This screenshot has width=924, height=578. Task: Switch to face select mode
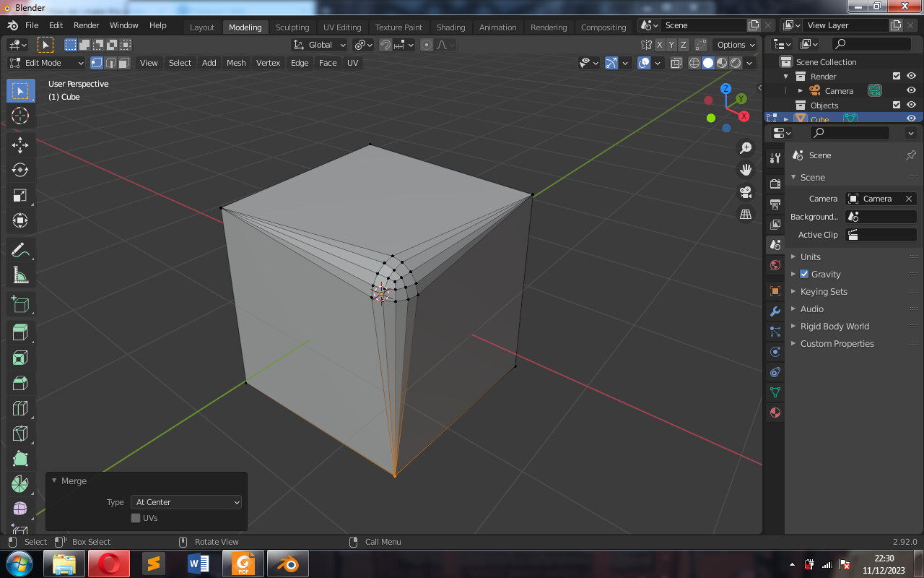pyautogui.click(x=124, y=63)
